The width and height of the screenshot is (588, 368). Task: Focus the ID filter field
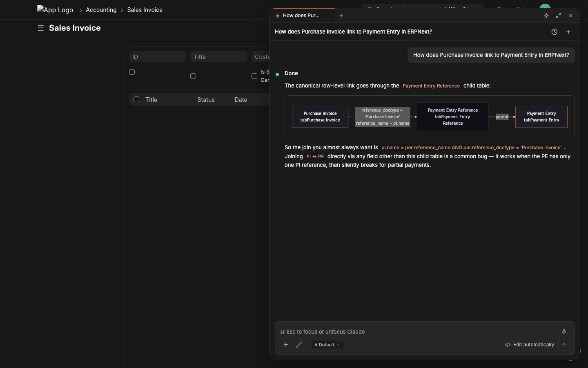point(158,56)
